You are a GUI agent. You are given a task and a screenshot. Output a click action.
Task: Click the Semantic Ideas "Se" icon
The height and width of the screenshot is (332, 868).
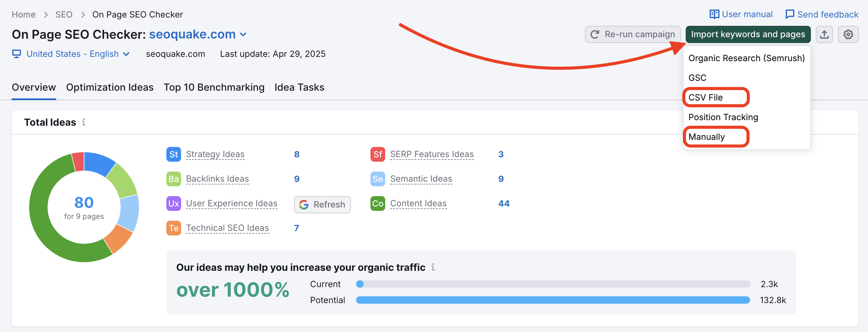tap(378, 179)
